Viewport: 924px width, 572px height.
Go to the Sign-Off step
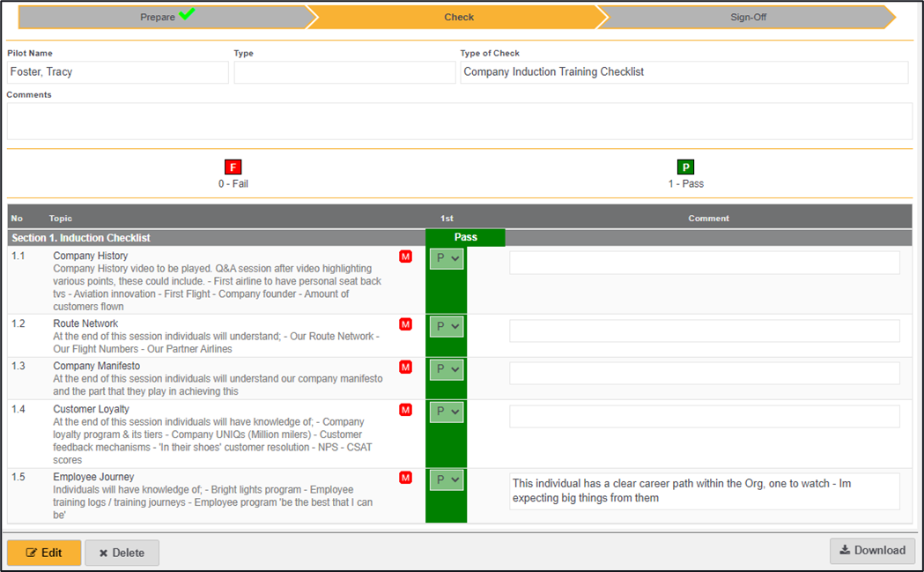click(748, 17)
